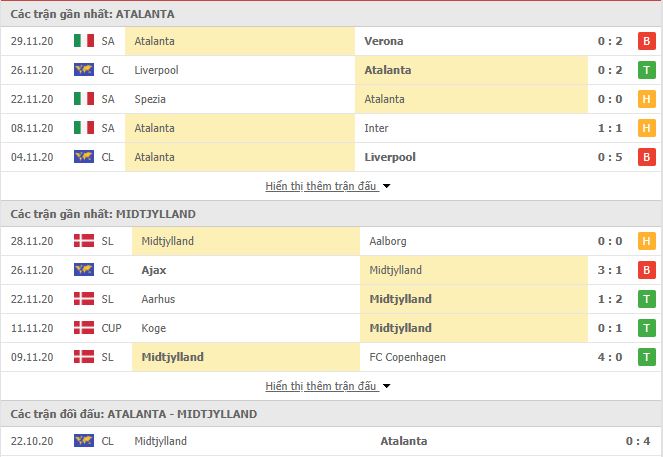Click the Champions League icon on 04.11.20 row
This screenshot has height=457, width=663.
point(84,157)
